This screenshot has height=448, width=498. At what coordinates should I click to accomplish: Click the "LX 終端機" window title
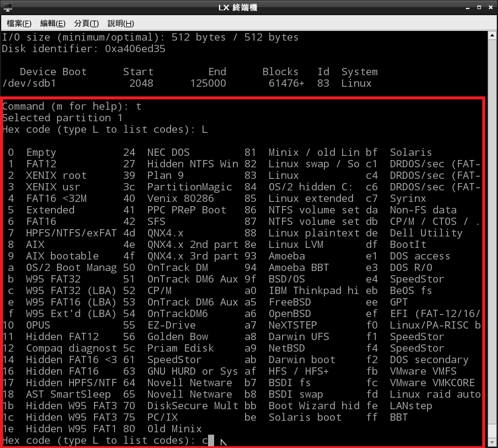pyautogui.click(x=249, y=7)
